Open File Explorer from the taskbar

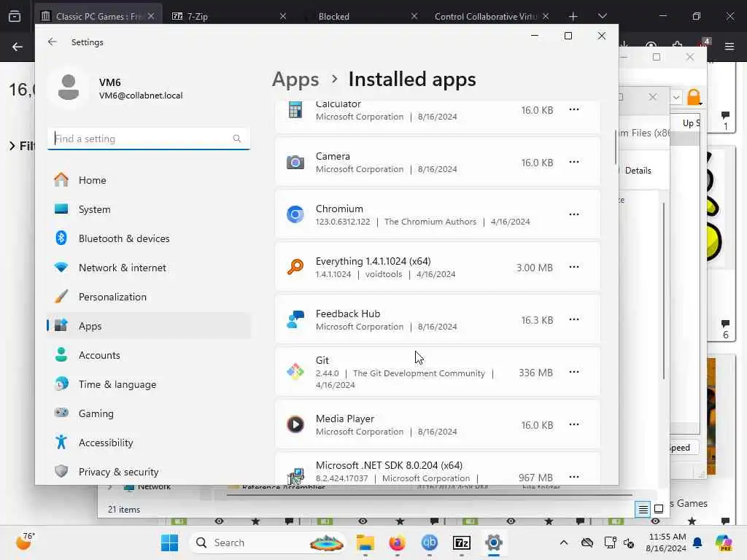(365, 542)
